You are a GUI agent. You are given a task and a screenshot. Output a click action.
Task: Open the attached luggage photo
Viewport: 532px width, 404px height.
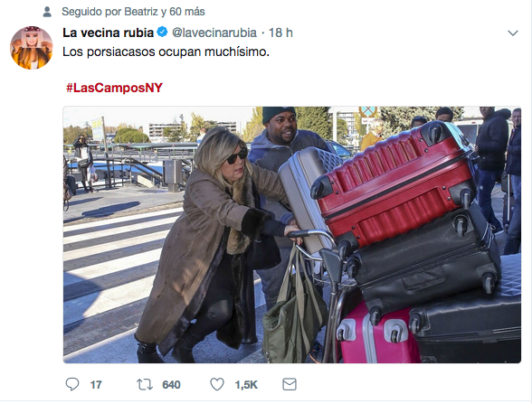click(x=291, y=235)
